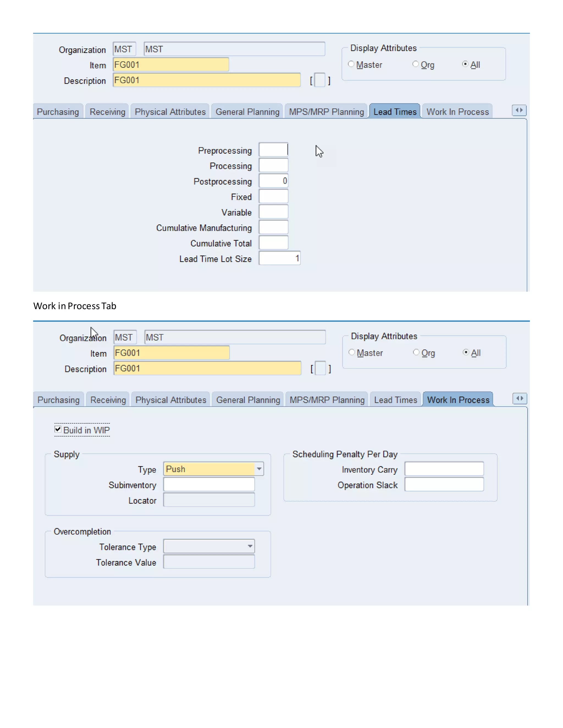563x728 pixels.
Task: Click the Cumulative Manufacturing field
Action: (274, 227)
